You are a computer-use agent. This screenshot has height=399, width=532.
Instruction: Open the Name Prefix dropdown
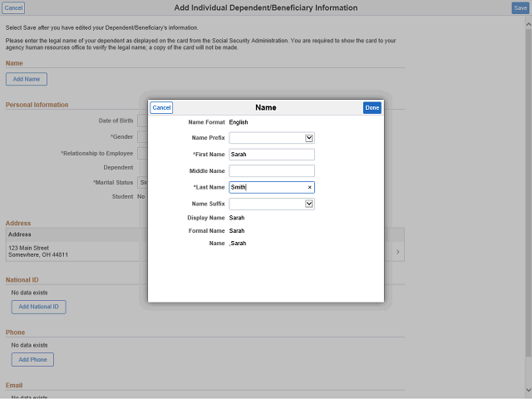(271, 138)
